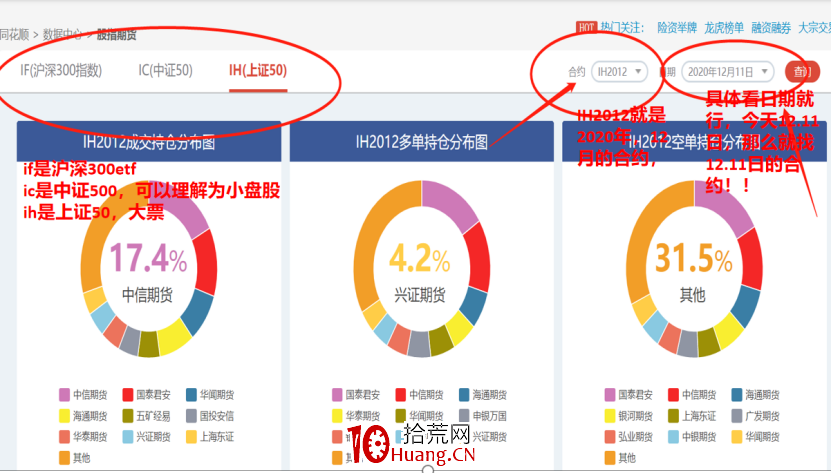
Task: Open the 险资举牌 hot link
Action: coord(677,28)
